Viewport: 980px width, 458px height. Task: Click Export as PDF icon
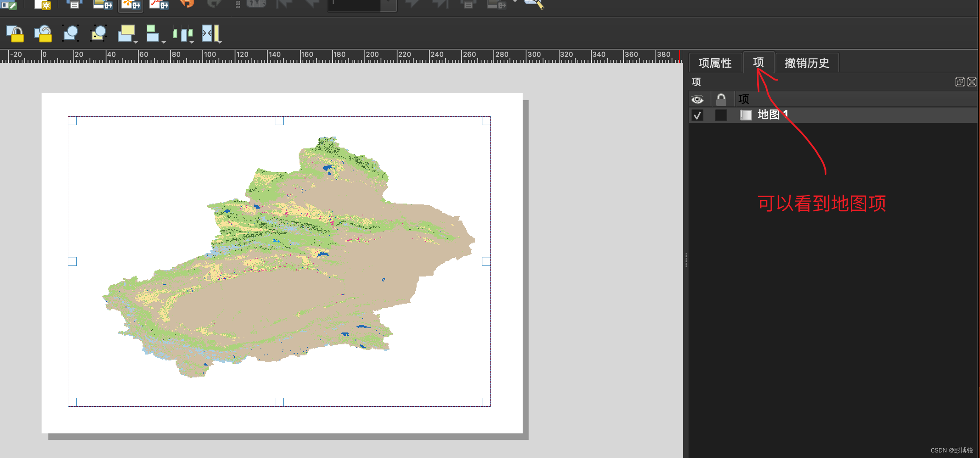[159, 5]
